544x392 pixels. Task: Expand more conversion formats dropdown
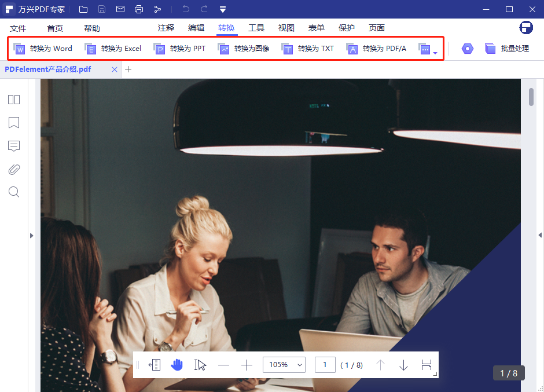428,49
